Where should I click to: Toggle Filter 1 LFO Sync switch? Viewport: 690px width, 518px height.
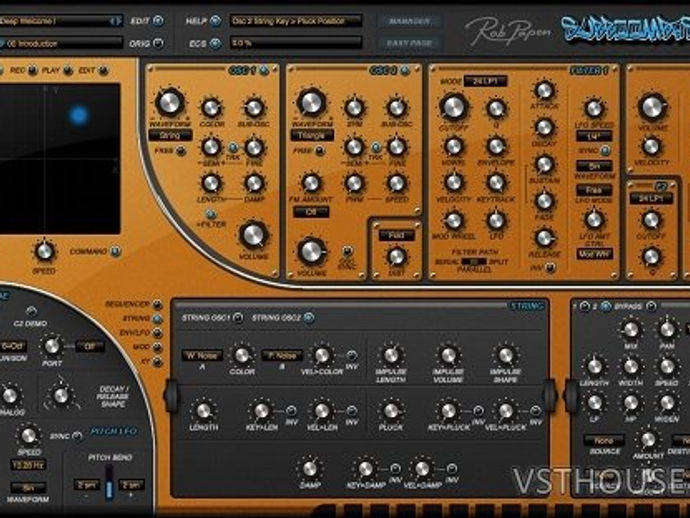(606, 151)
